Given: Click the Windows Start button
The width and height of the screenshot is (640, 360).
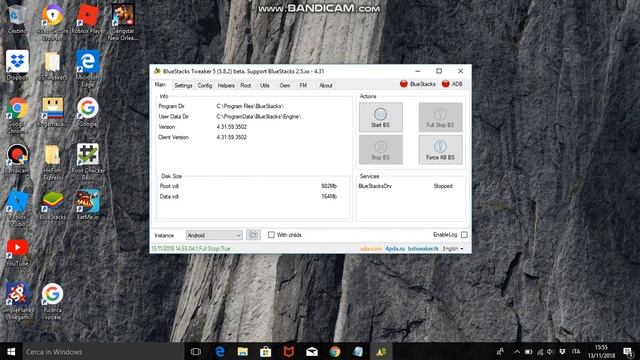Looking at the screenshot, I should 11,351.
